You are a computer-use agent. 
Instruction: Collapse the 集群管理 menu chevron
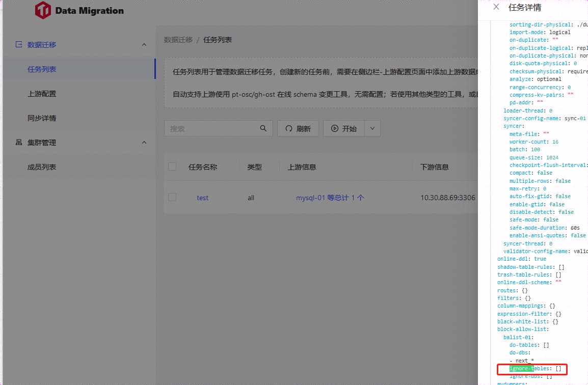point(144,143)
